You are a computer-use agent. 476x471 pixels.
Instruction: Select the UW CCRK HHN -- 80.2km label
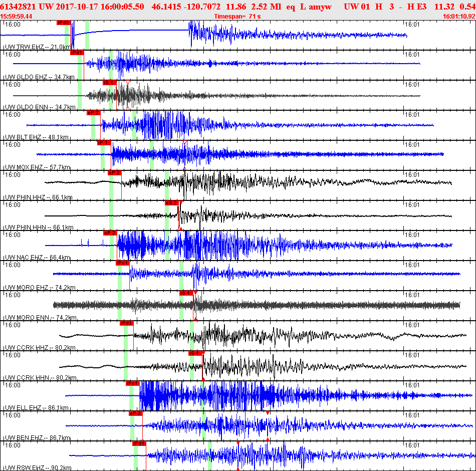pyautogui.click(x=41, y=378)
